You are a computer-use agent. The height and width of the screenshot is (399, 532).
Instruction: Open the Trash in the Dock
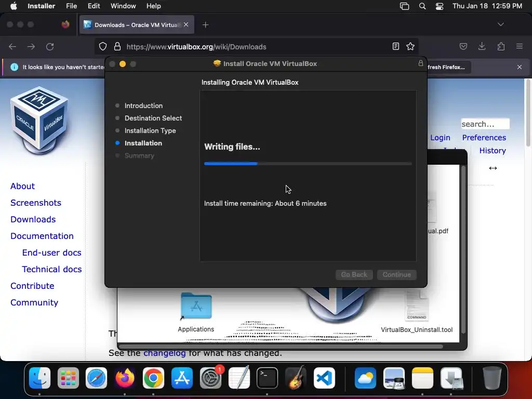492,378
